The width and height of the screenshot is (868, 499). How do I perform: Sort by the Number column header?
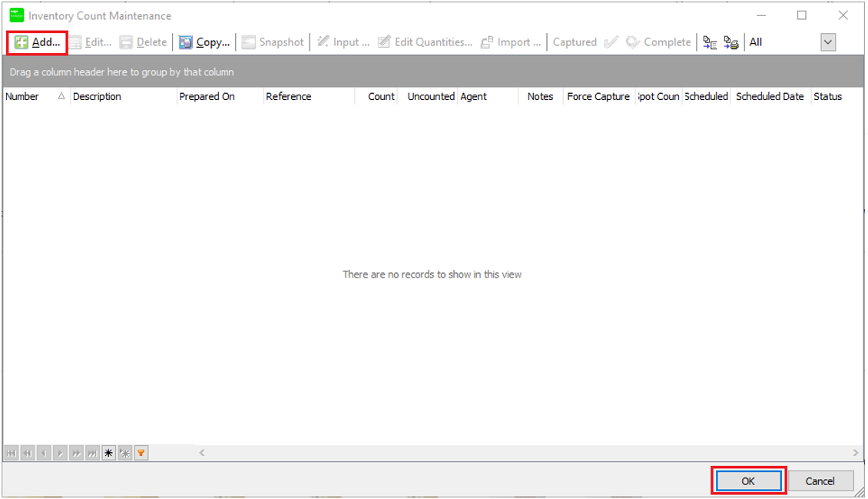point(22,97)
